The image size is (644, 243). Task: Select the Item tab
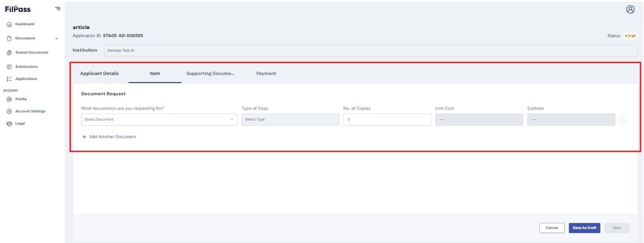coord(155,73)
